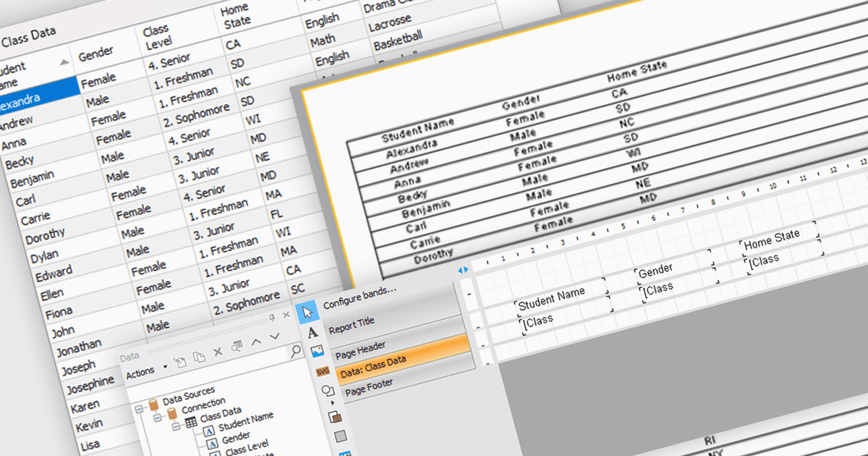Collapse the Class Data table node
Screen dimensions: 868x456
click(x=176, y=426)
